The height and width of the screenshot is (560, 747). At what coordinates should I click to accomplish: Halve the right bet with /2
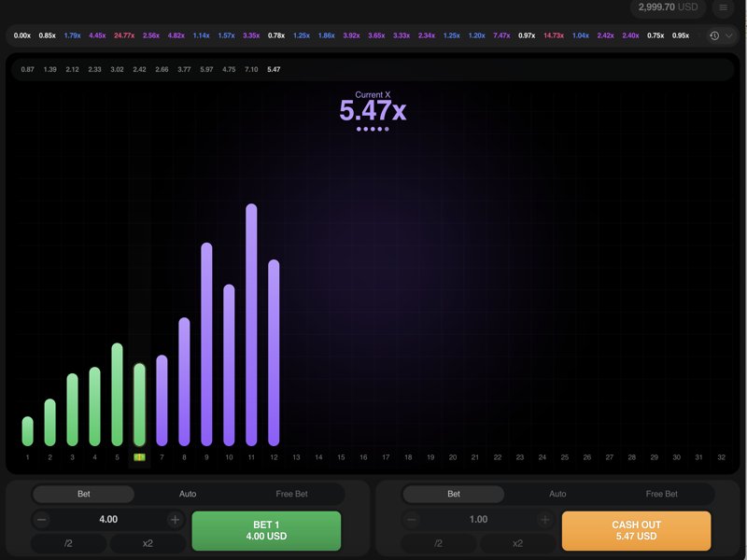pyautogui.click(x=439, y=543)
